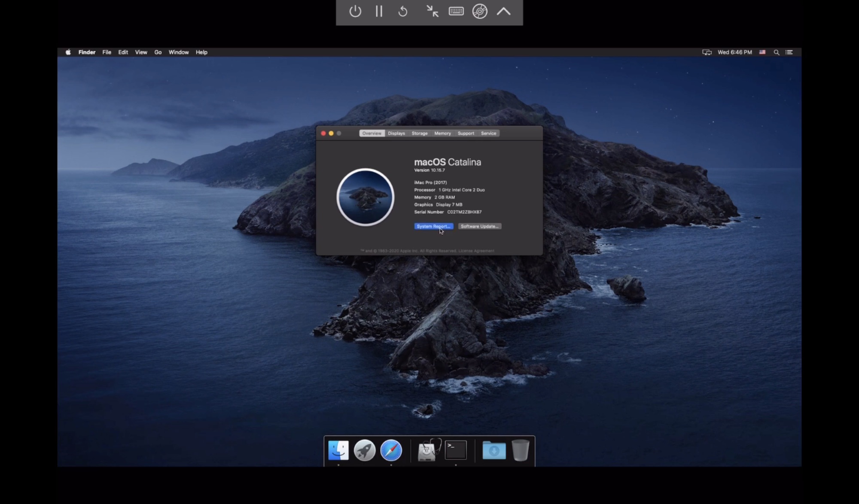Open the VM keyboard icon
The width and height of the screenshot is (859, 504).
[456, 11]
